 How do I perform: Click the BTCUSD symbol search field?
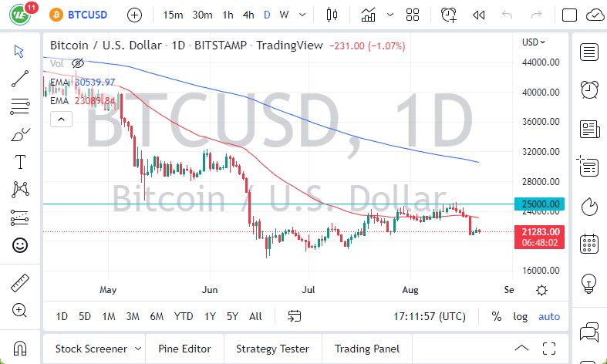[85, 15]
